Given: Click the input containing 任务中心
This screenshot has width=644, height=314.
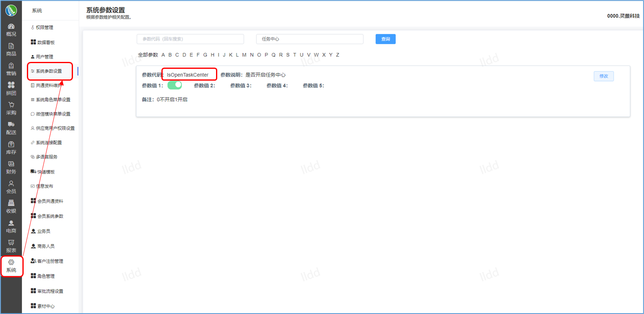Looking at the screenshot, I should click(x=310, y=39).
